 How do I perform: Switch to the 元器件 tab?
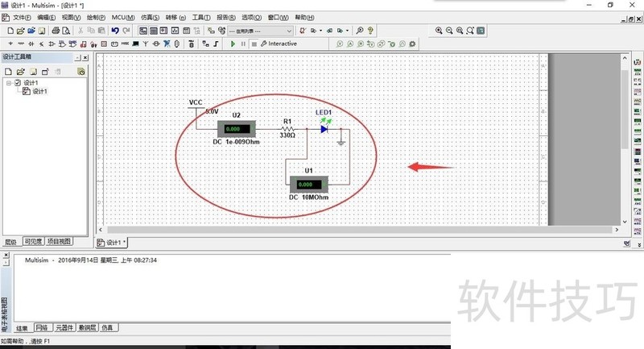click(64, 327)
